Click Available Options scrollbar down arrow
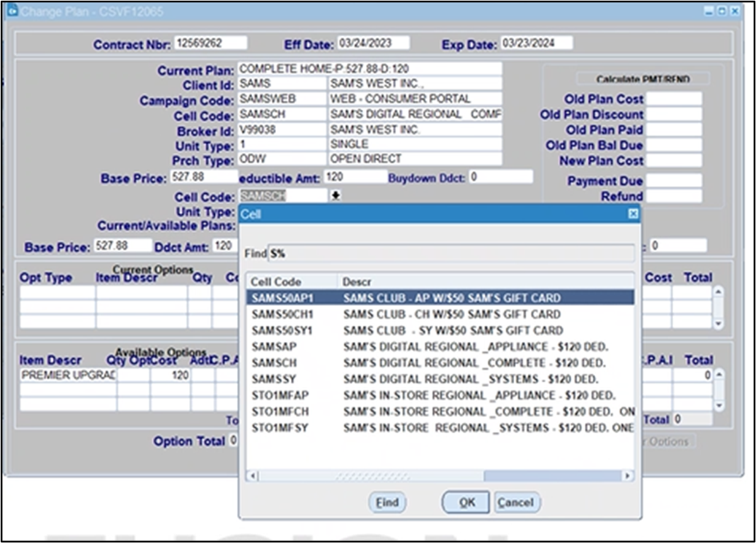756x543 pixels. pyautogui.click(x=719, y=406)
